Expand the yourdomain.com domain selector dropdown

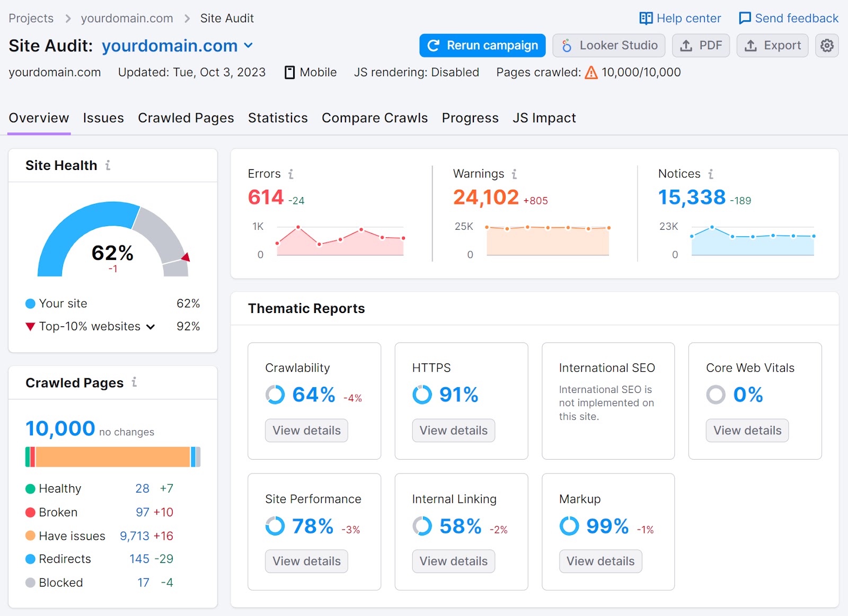point(248,46)
